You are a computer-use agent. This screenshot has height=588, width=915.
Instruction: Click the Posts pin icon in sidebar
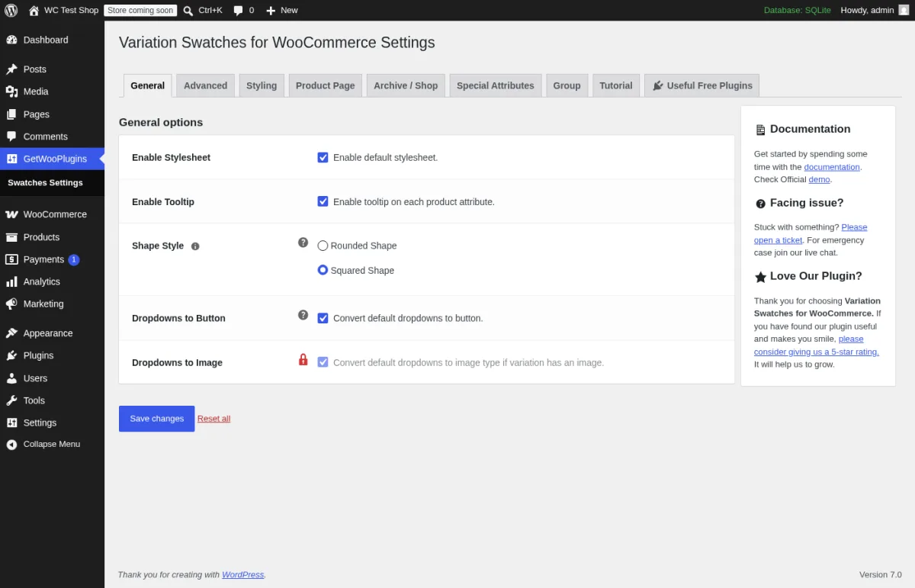11,69
